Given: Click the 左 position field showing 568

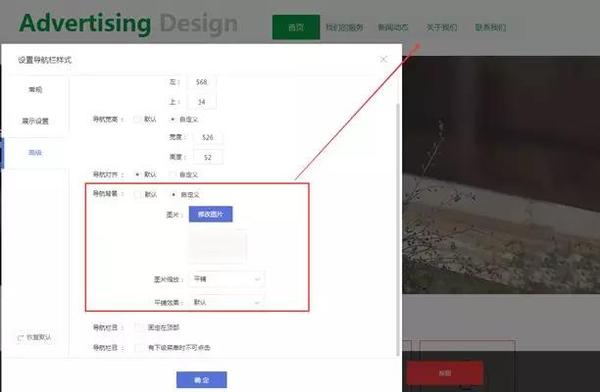Looking at the screenshot, I should coord(202,82).
